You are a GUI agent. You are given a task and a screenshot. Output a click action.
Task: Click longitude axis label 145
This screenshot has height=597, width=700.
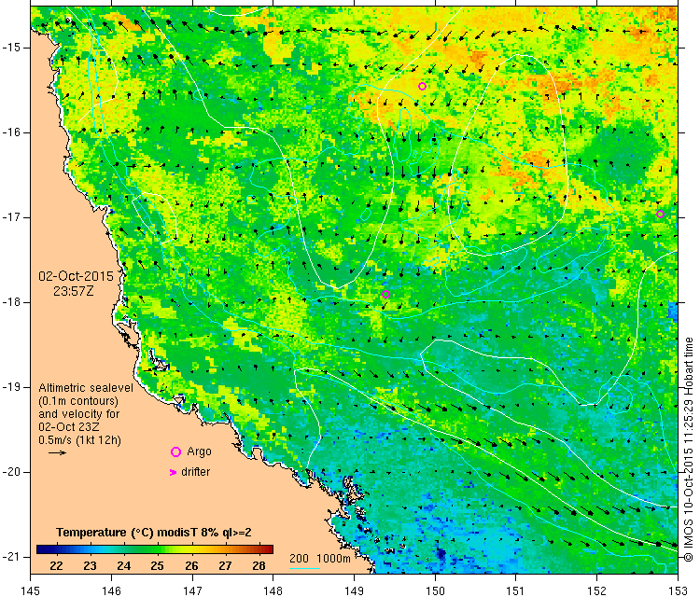[x=31, y=590]
